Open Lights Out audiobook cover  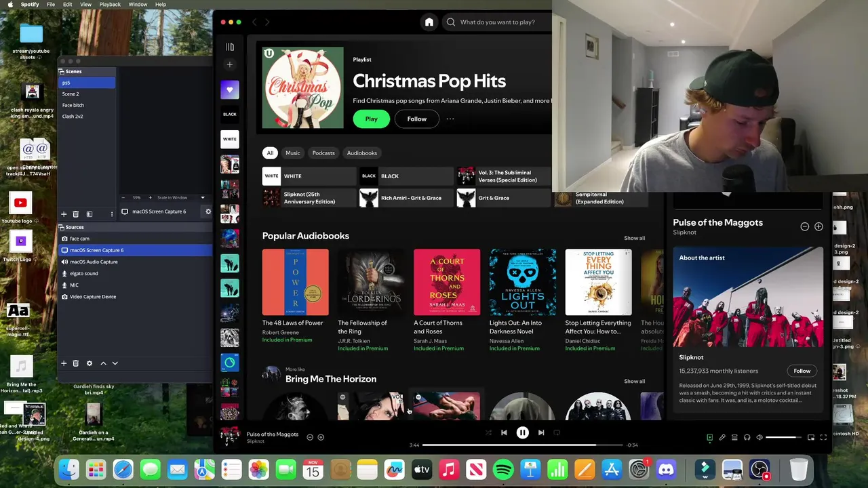[523, 282]
